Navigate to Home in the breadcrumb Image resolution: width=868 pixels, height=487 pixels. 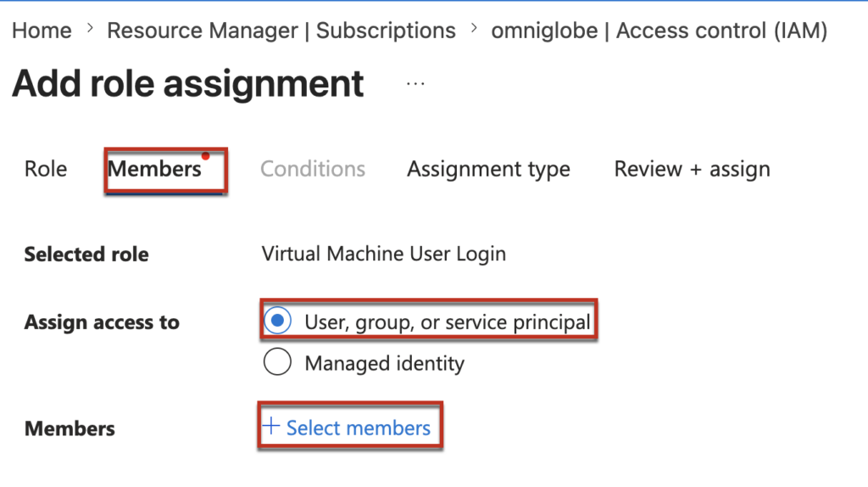(x=42, y=31)
